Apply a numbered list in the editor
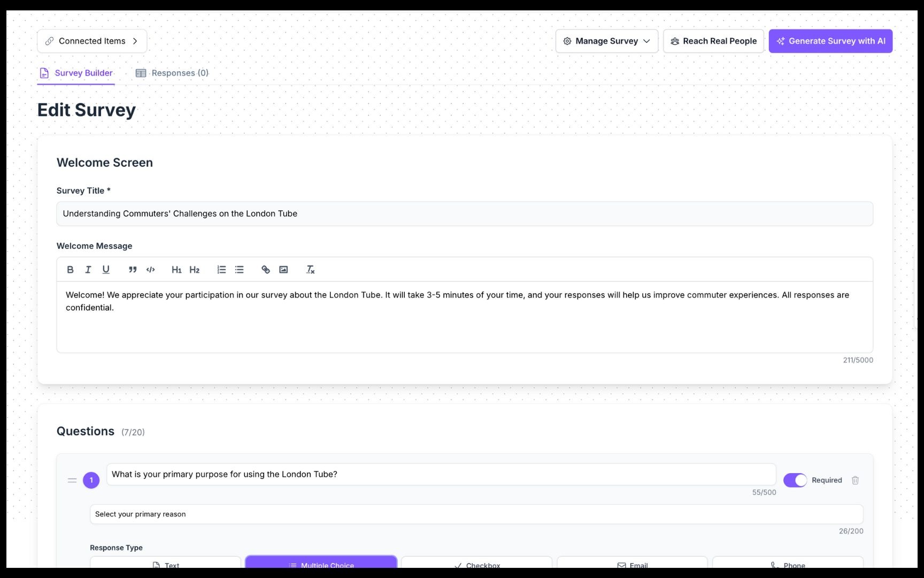The height and width of the screenshot is (578, 924). [221, 269]
